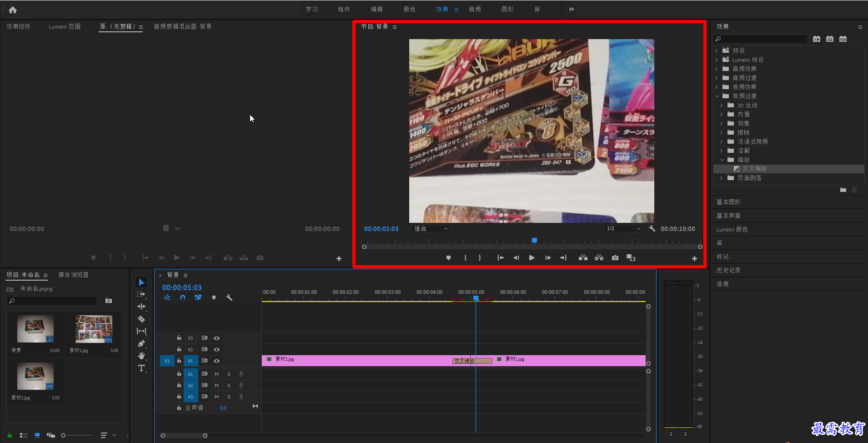Screen dimensions: 868x443
Task: Click the Home icon
Action: click(x=13, y=10)
